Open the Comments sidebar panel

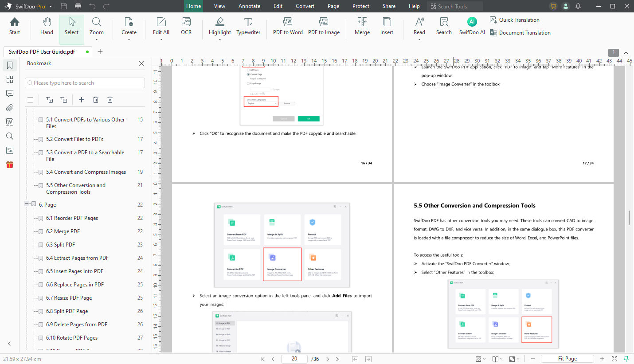click(x=10, y=94)
